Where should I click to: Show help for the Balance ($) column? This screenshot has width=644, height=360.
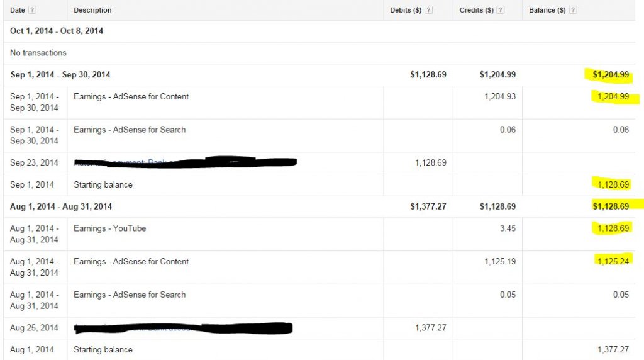point(573,10)
